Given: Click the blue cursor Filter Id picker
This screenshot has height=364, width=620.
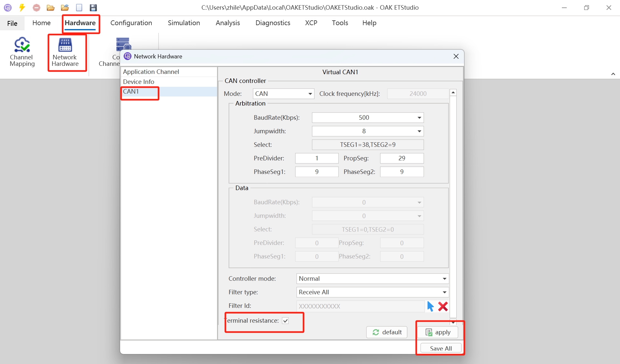Looking at the screenshot, I should point(430,306).
